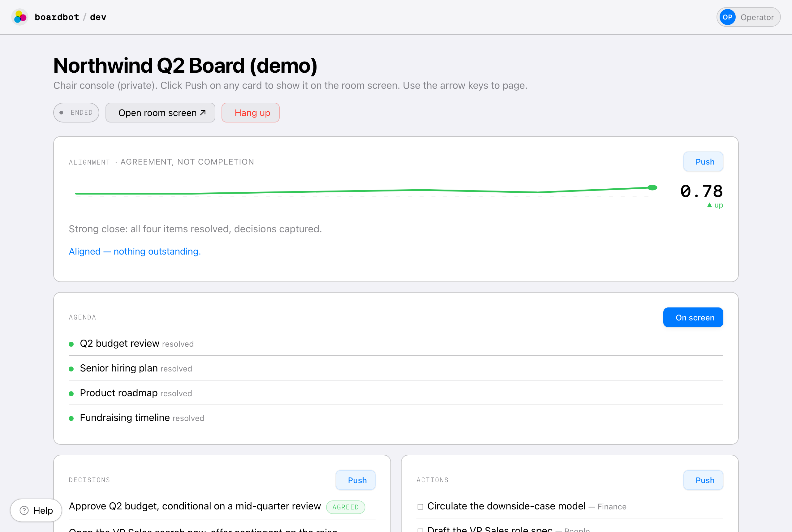
Task: Push the Alignment card to room screen
Action: tap(703, 161)
